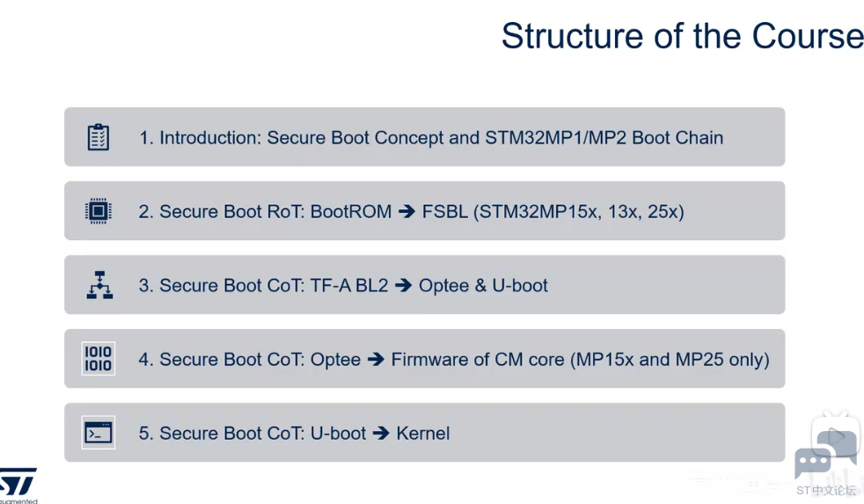Click the arrow after Optee in item four
Image resolution: width=864 pixels, height=504 pixels.
point(376,359)
